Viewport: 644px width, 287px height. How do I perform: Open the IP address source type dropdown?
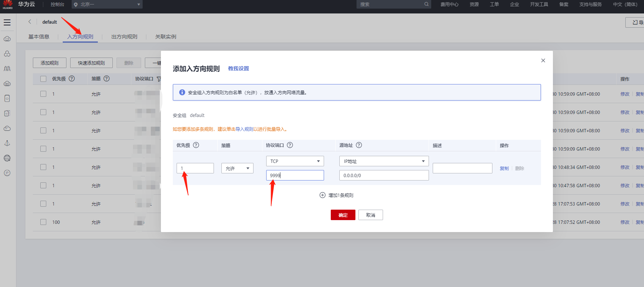click(x=384, y=161)
